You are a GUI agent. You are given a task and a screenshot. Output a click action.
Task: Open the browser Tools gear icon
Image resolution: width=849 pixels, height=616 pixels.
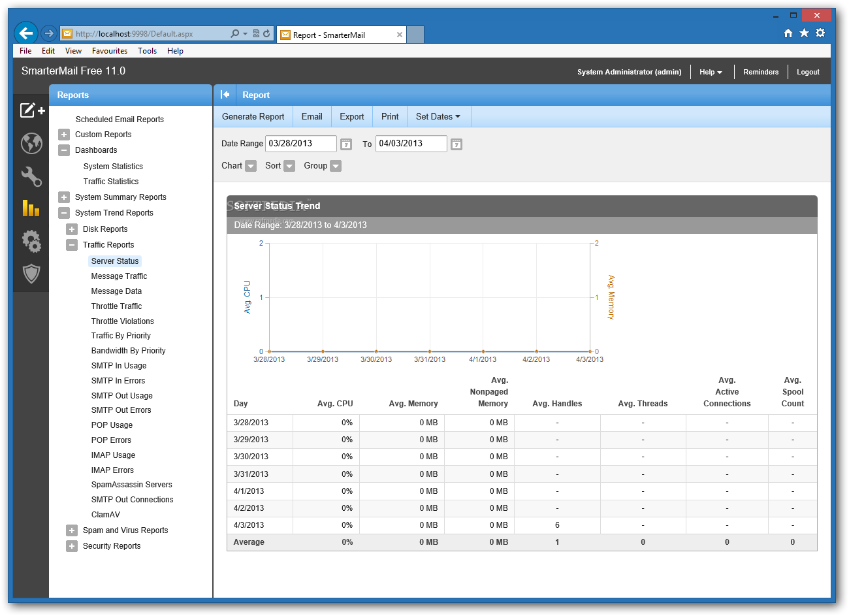point(820,33)
